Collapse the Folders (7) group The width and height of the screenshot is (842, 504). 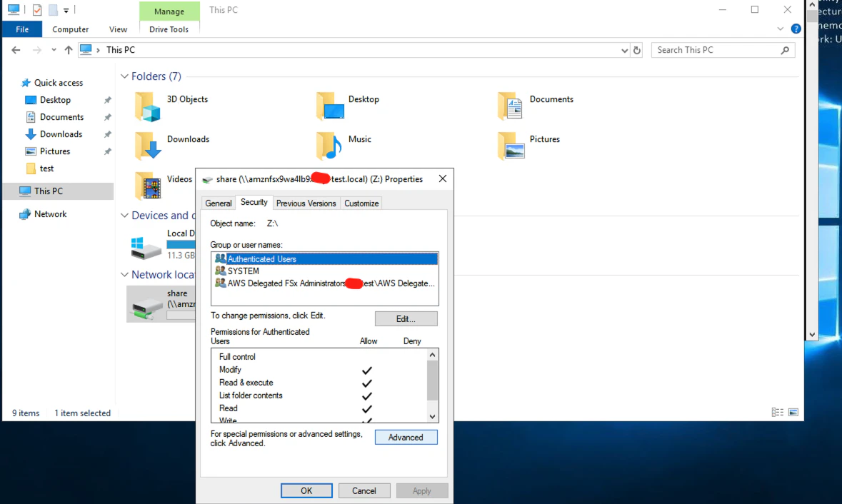[124, 76]
